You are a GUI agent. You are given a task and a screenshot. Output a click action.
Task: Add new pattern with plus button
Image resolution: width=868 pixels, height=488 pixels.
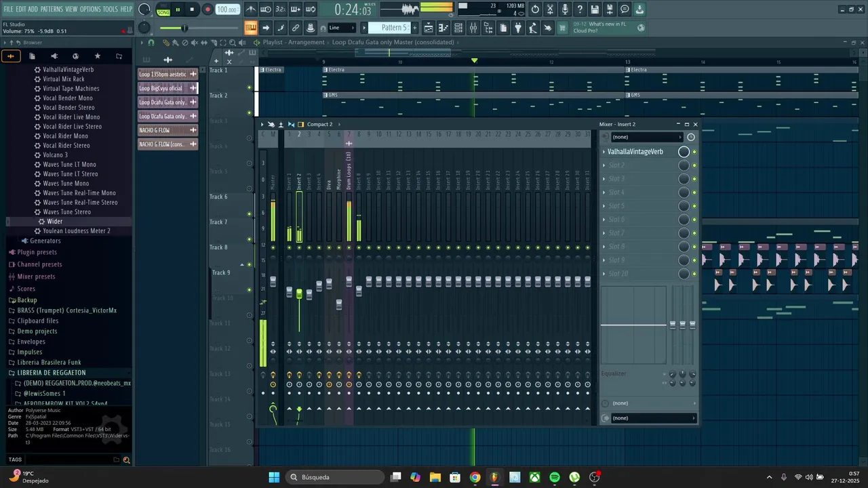pos(415,28)
